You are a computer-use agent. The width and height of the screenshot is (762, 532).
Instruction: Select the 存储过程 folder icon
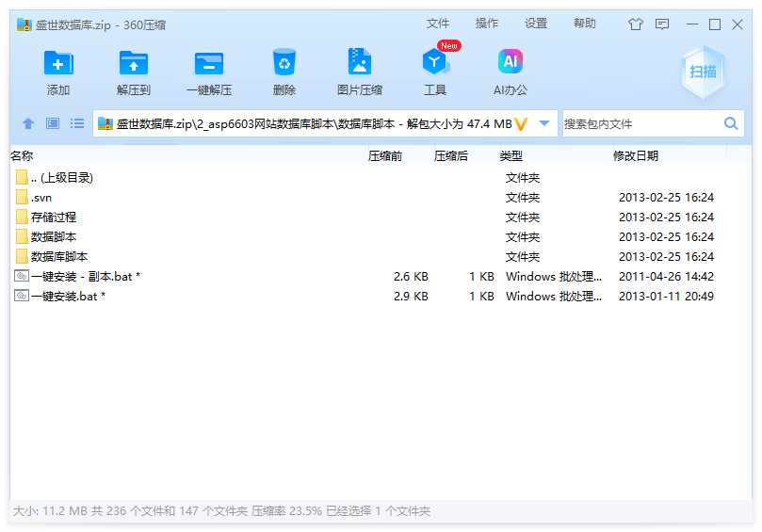point(22,217)
